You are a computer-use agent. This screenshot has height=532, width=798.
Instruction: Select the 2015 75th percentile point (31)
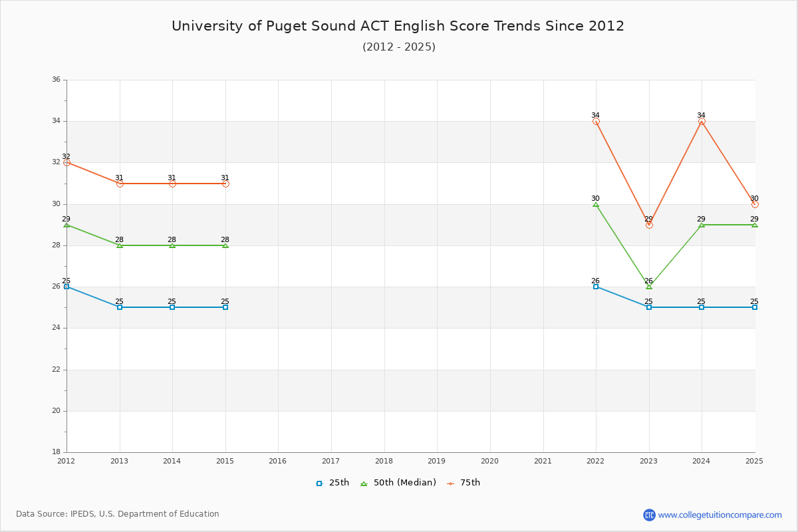tap(225, 184)
